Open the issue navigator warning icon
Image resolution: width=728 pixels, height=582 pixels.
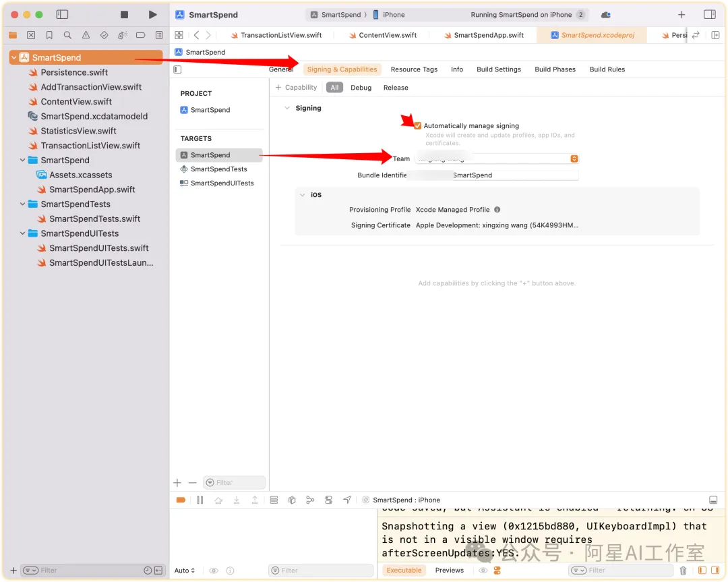pos(86,35)
